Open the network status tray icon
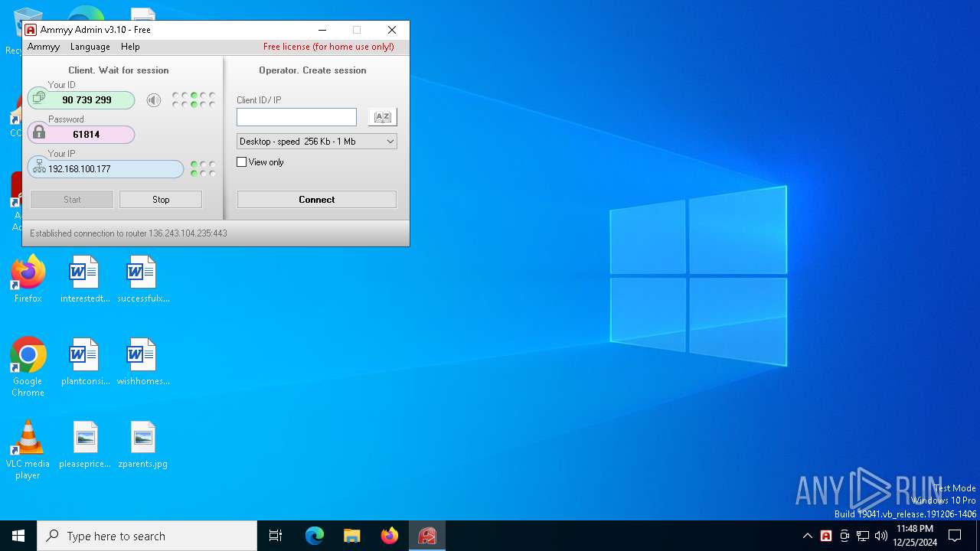The height and width of the screenshot is (551, 980). click(x=863, y=536)
